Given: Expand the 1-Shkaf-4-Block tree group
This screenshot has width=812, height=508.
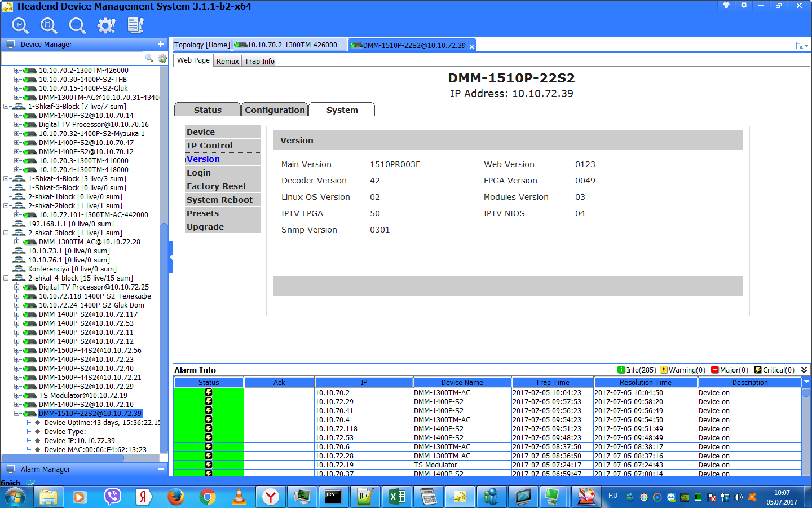Looking at the screenshot, I should [6, 179].
